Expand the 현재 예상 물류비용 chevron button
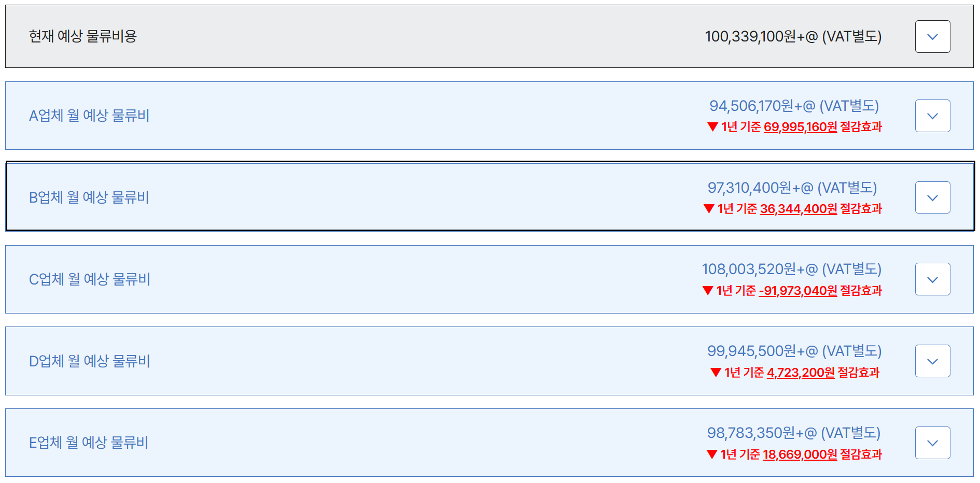 pos(932,37)
